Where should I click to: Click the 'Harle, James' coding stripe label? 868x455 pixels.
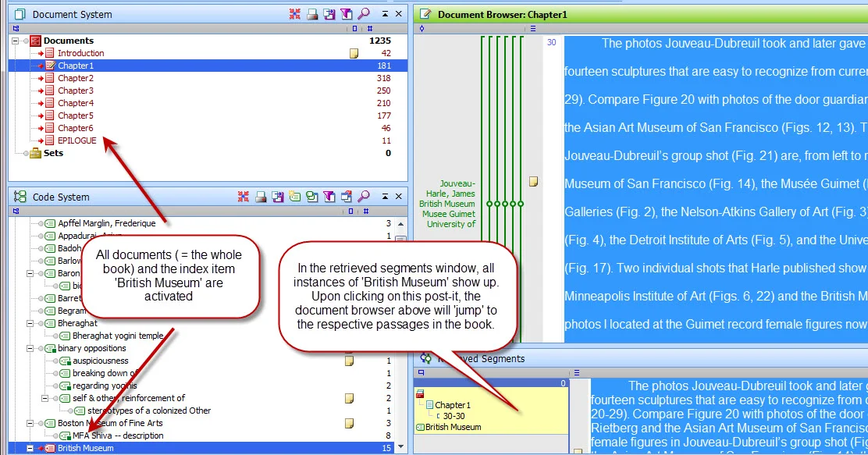(450, 194)
